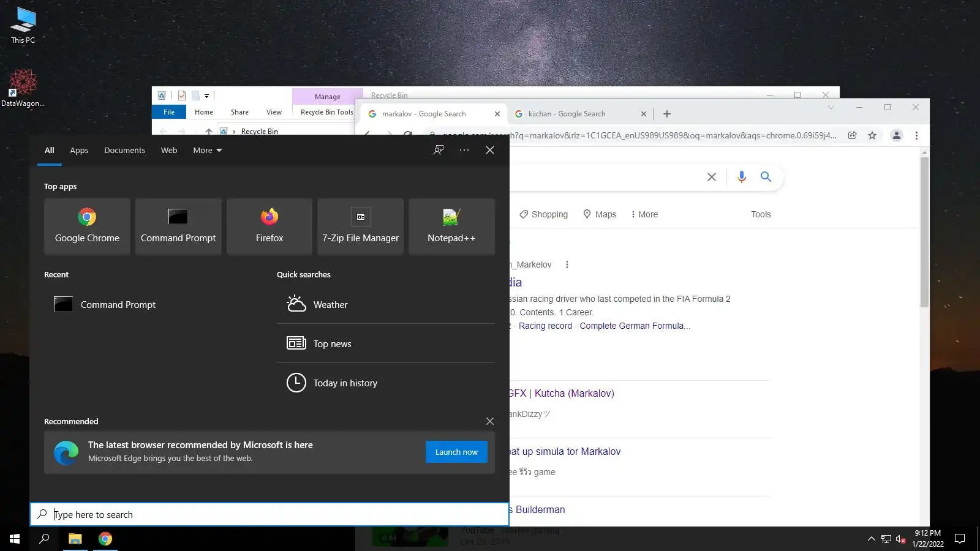This screenshot has height=551, width=980.
Task: Click the blue Google search magnifier button
Action: point(766,177)
